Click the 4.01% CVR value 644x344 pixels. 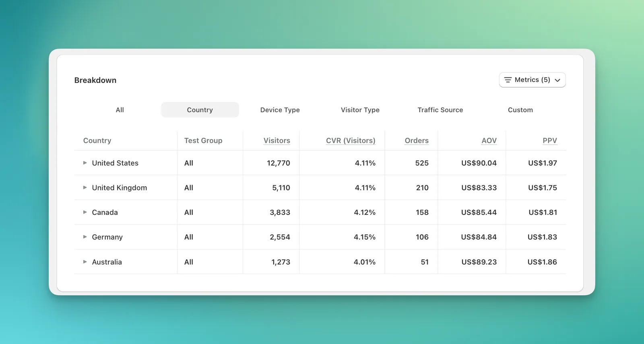[365, 262]
